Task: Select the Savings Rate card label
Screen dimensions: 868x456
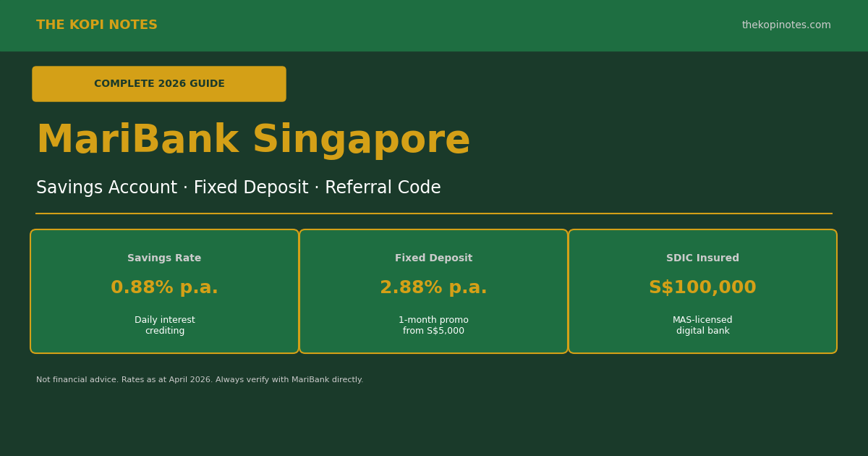Action: [x=164, y=258]
